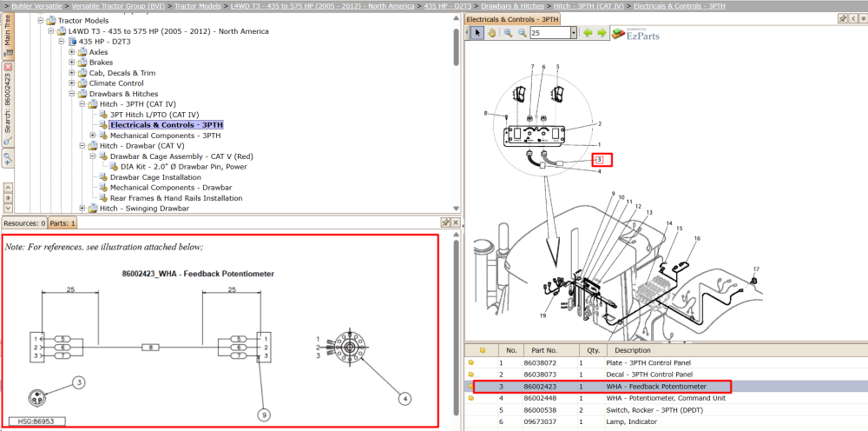Switch to the Resources: 0 tab

pyautogui.click(x=24, y=223)
